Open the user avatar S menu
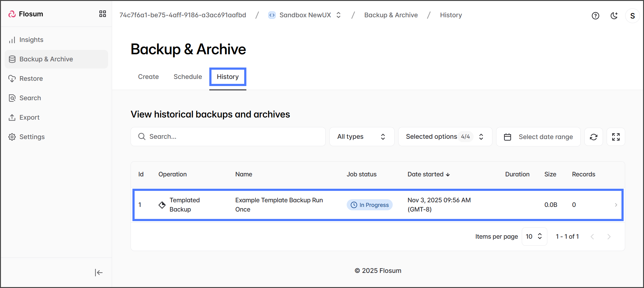The width and height of the screenshot is (644, 288). [632, 16]
